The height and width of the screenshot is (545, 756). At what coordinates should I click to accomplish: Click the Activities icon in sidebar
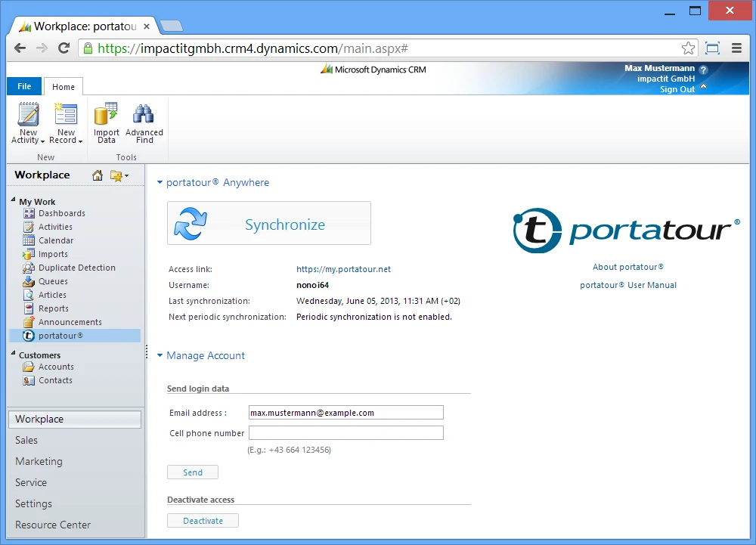(29, 227)
